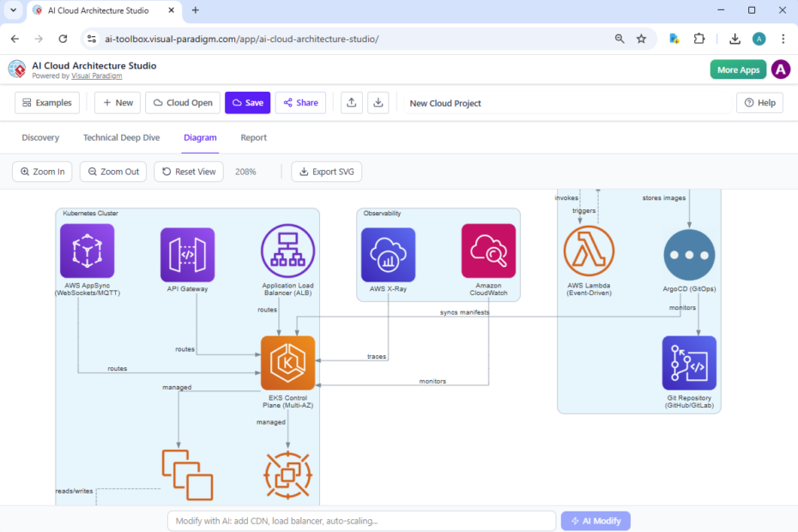This screenshot has width=798, height=532.
Task: Click the upload icon next to Save
Action: click(x=351, y=102)
